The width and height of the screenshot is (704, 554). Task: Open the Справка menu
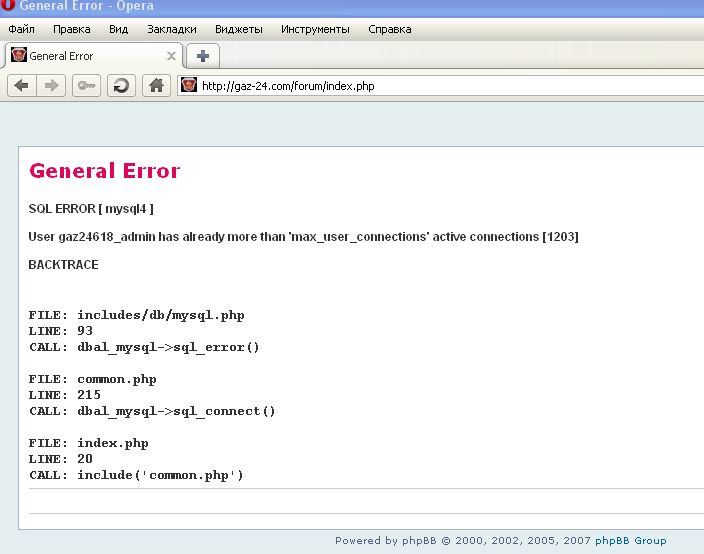(x=389, y=29)
